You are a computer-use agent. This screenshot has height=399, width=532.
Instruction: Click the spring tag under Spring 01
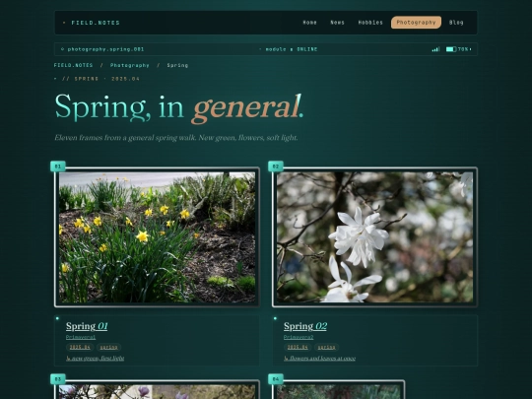click(109, 347)
